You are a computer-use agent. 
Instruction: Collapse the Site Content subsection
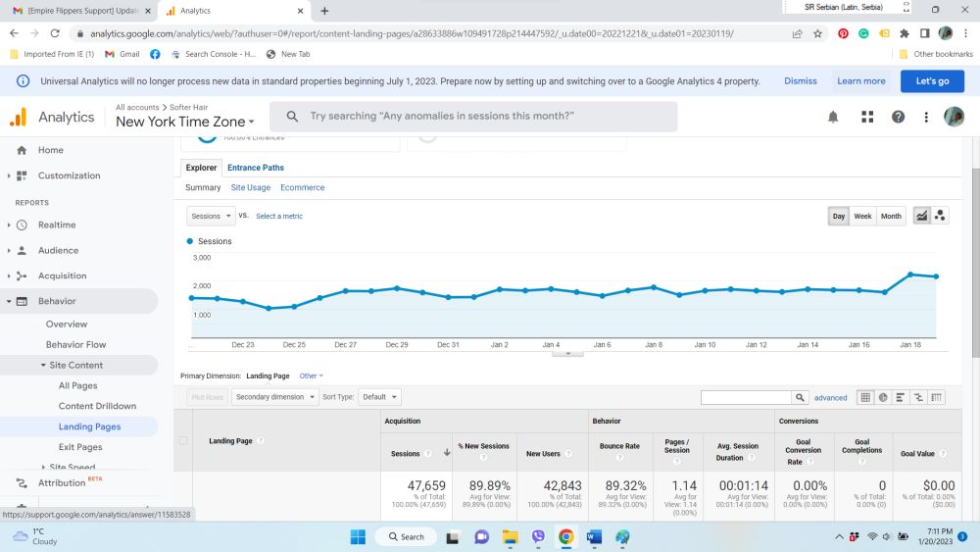pos(43,365)
